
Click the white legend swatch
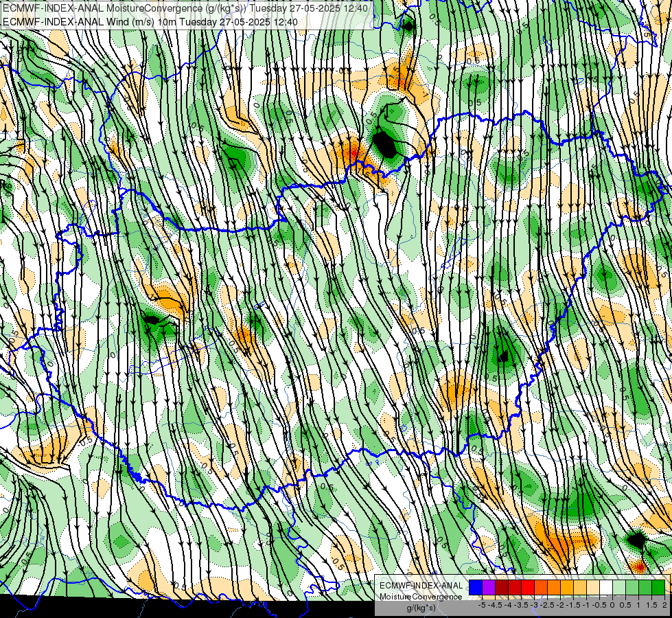[x=606, y=587]
